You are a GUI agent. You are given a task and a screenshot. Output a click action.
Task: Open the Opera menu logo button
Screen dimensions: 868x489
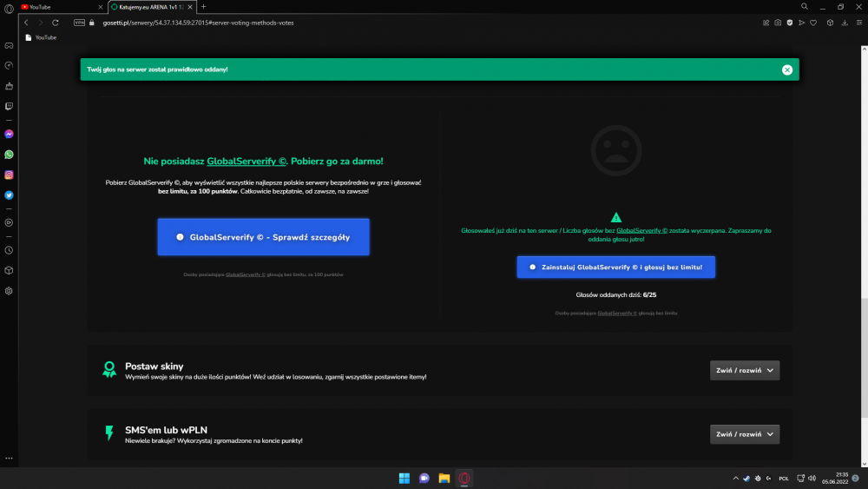(x=9, y=9)
